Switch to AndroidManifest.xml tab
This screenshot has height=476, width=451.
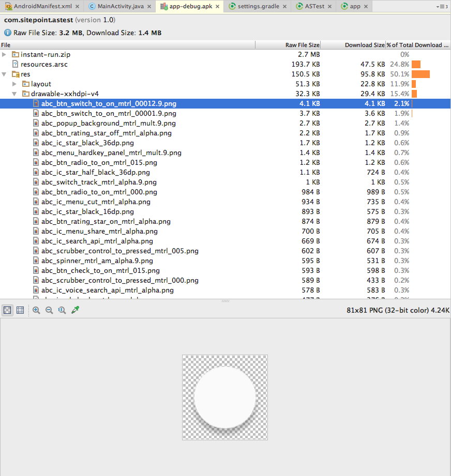(43, 6)
